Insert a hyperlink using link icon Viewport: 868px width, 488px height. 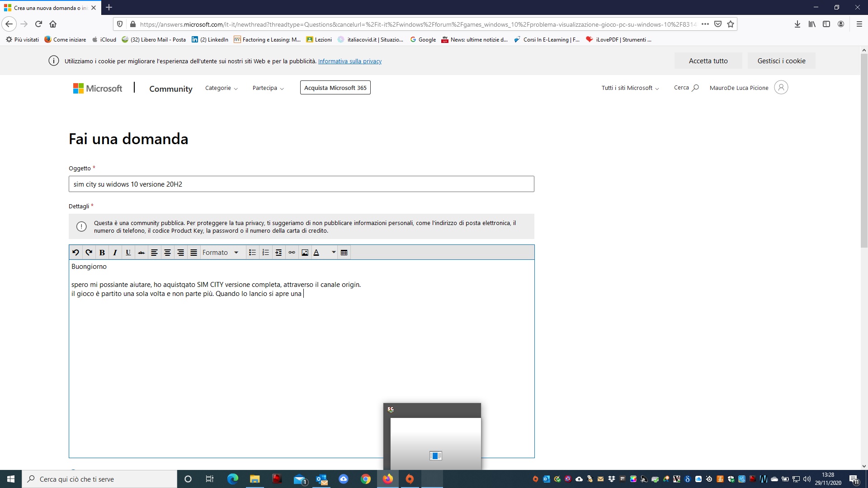pyautogui.click(x=292, y=253)
